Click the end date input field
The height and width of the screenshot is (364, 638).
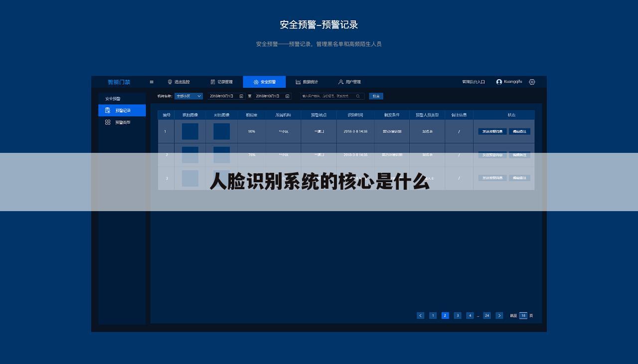273,96
